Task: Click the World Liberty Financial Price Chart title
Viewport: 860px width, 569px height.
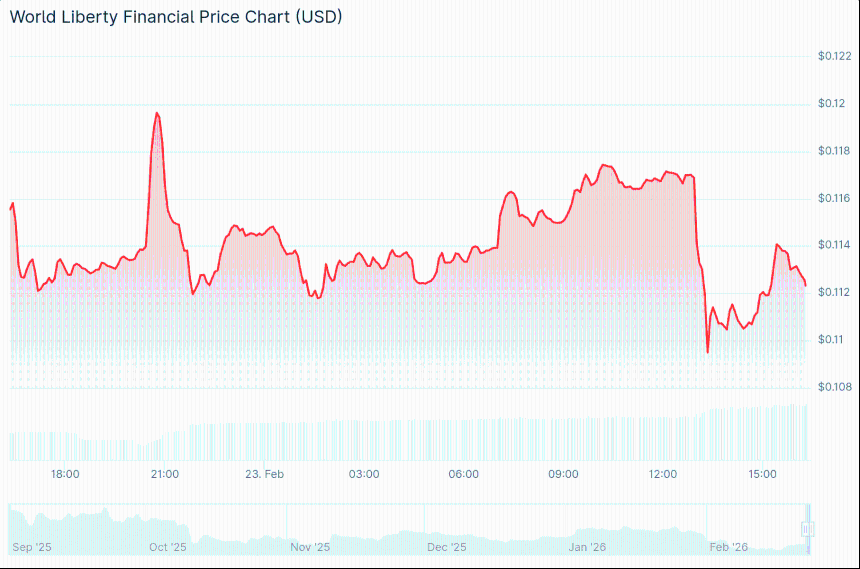Action: pos(176,17)
